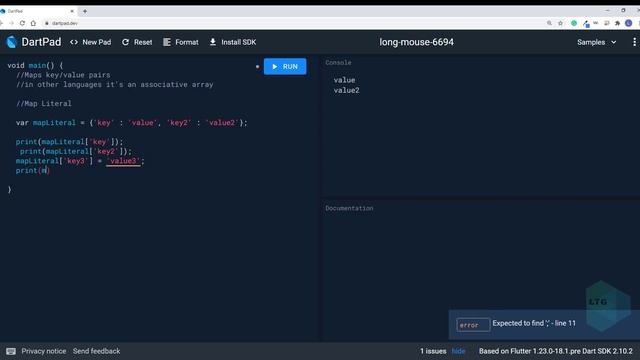
Task: Click the address bar lock icon
Action: 47,23
